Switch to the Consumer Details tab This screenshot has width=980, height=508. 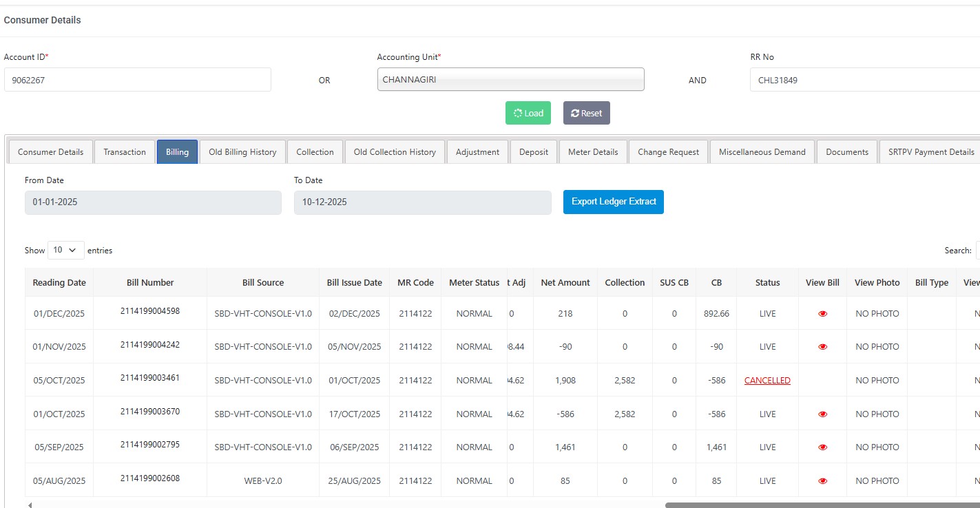point(50,152)
